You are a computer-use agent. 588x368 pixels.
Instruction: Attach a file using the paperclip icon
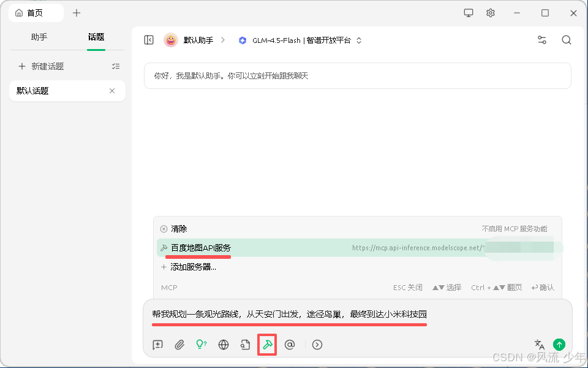(x=179, y=345)
